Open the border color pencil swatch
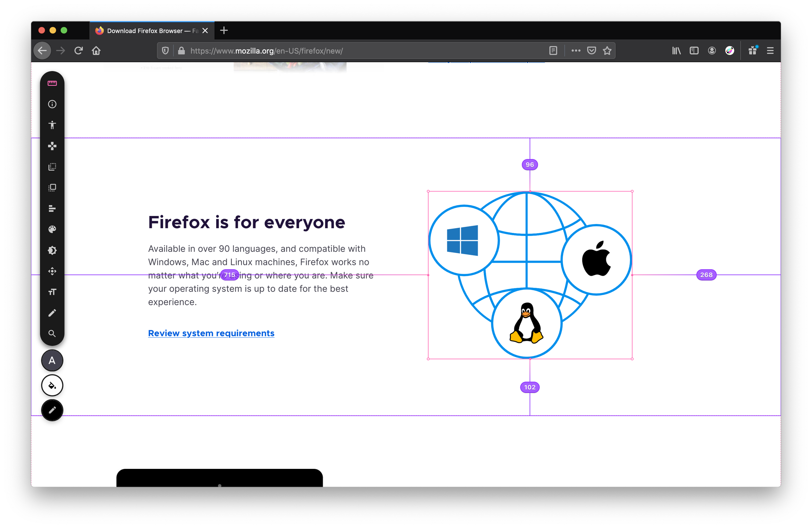Viewport: 812px width, 528px height. (52, 410)
